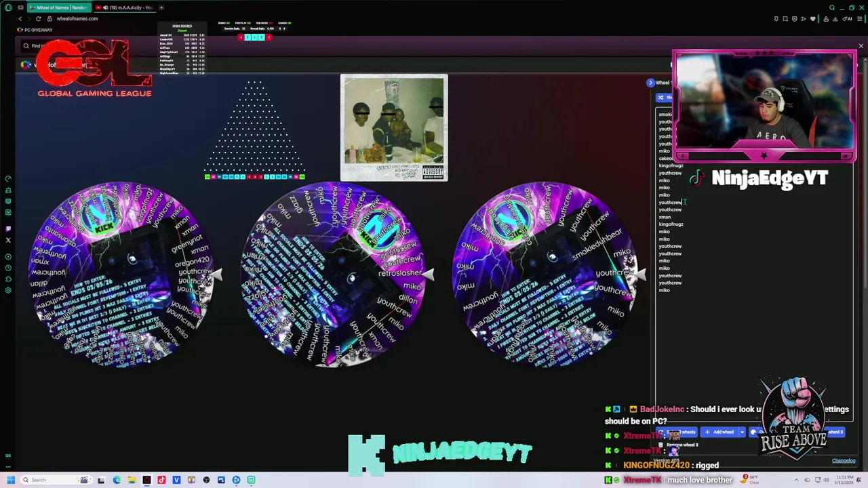Open the Changelog link
Viewport: 868px width, 488px height.
844,461
